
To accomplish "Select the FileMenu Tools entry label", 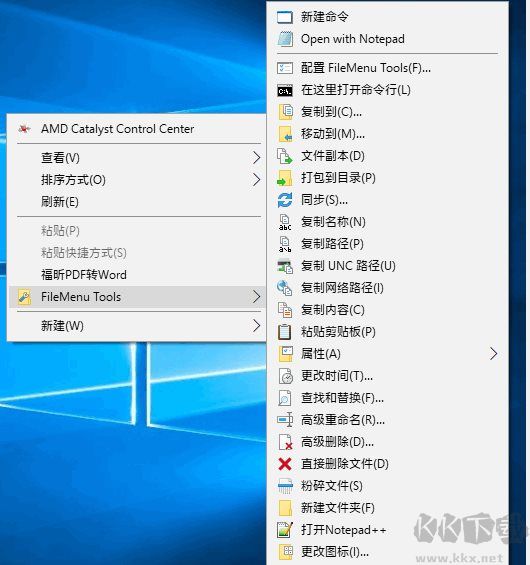I will point(81,297).
